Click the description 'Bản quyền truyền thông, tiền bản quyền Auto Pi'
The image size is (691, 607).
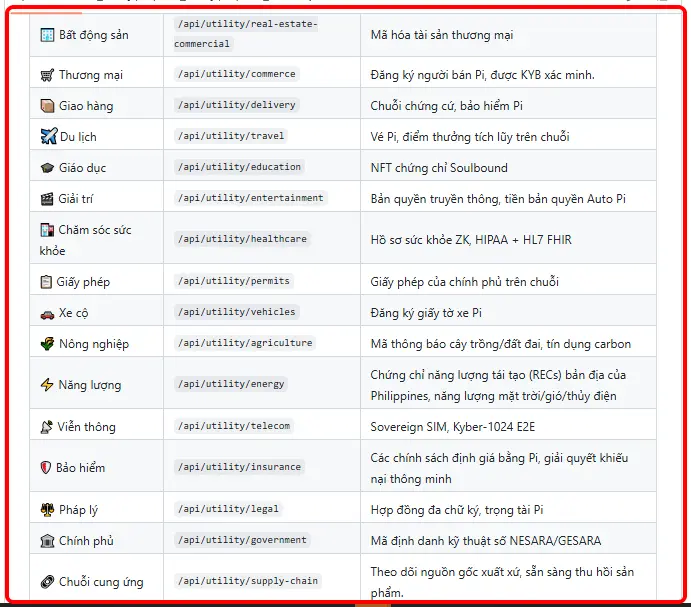click(498, 199)
